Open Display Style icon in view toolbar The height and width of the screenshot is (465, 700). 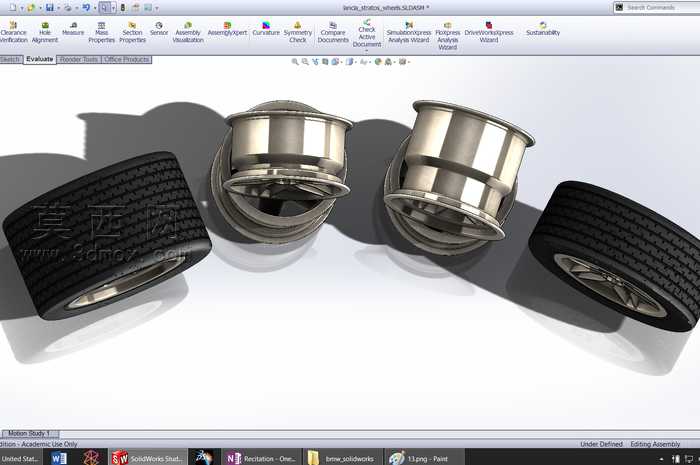pos(350,62)
